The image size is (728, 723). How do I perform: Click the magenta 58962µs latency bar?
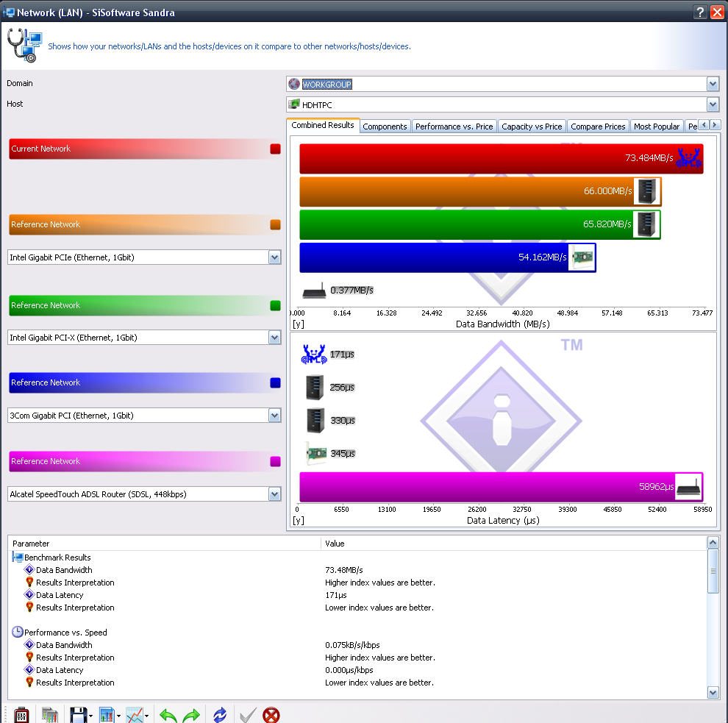coord(502,487)
